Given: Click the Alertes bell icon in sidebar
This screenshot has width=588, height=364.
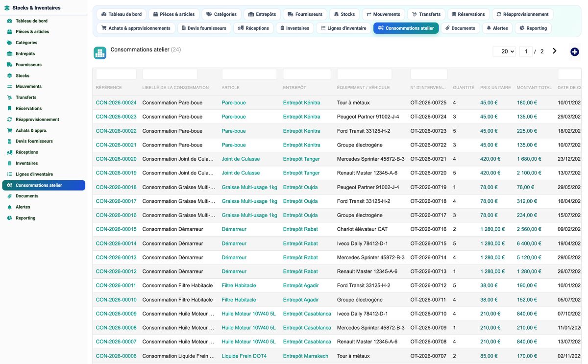Looking at the screenshot, I should 9,207.
